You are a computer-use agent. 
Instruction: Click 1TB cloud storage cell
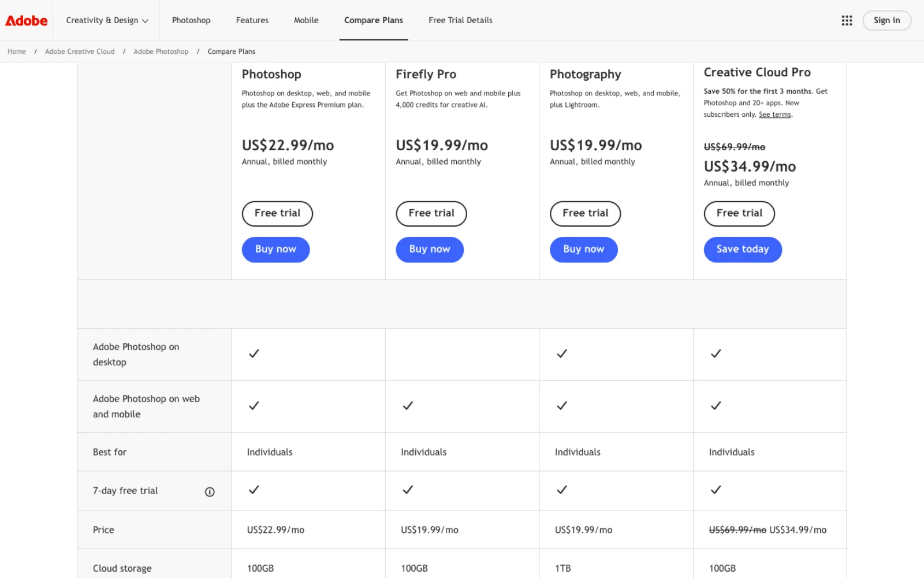coord(563,568)
